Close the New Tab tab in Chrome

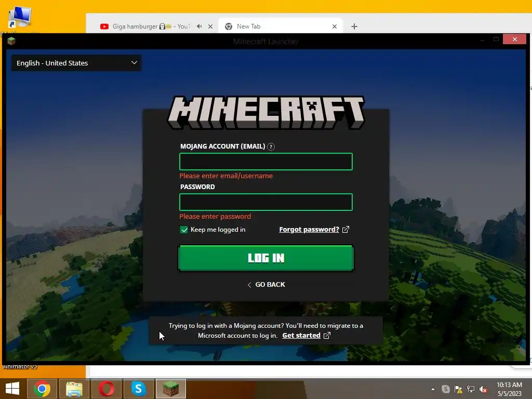point(335,26)
